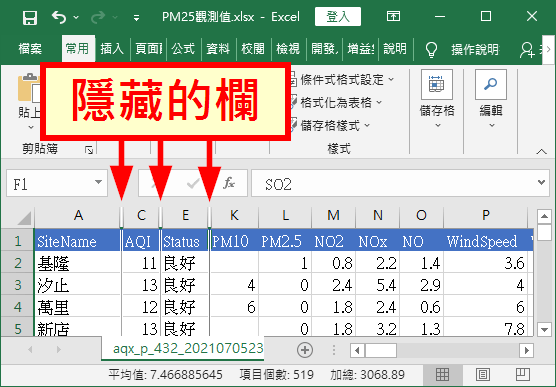Open Ribbon Display Options icon

coord(393,16)
